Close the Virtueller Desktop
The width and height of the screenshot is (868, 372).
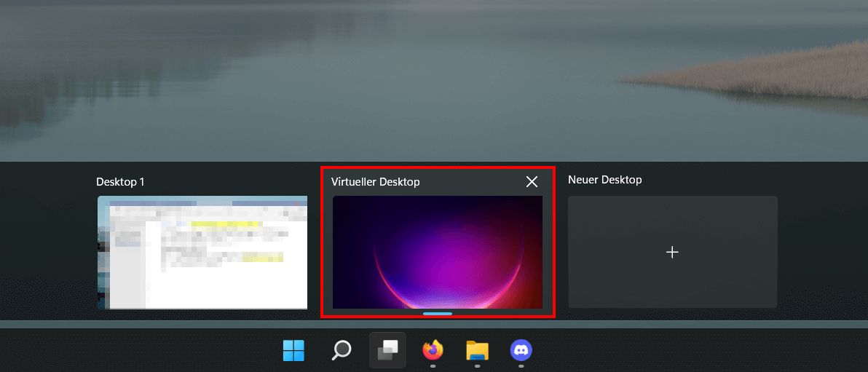tap(532, 181)
